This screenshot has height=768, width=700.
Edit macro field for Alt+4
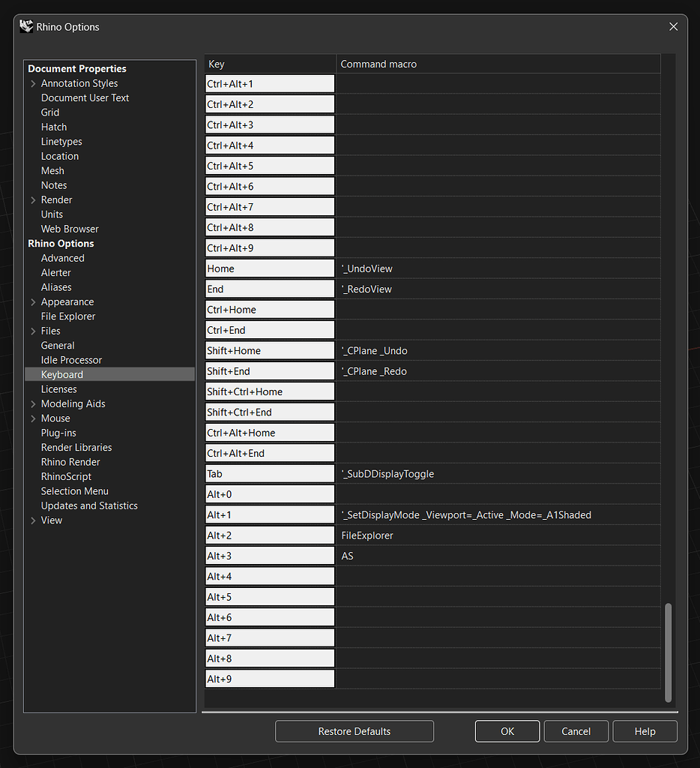498,577
